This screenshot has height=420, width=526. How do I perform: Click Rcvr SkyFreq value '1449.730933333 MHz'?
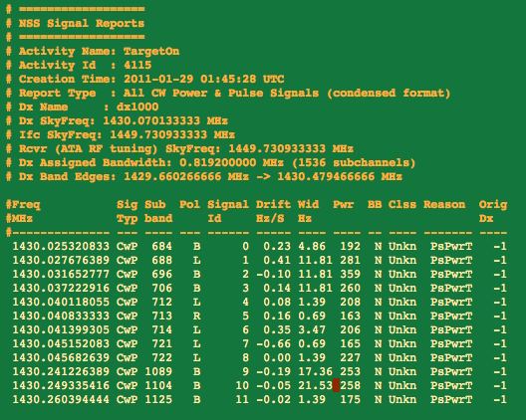point(291,148)
